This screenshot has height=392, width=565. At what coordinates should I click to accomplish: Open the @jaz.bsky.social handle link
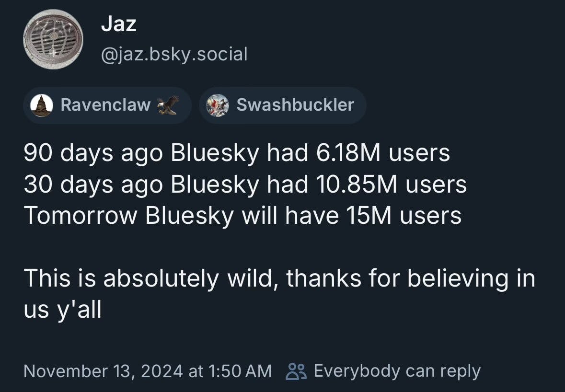174,54
